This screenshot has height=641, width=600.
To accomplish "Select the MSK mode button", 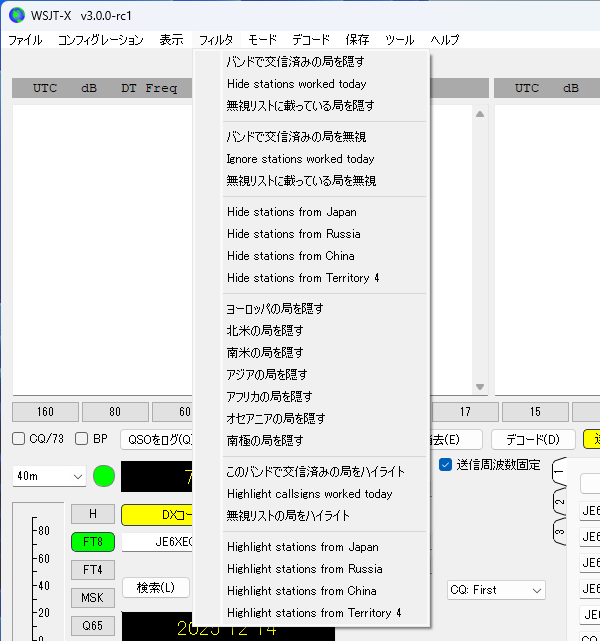I will [93, 598].
